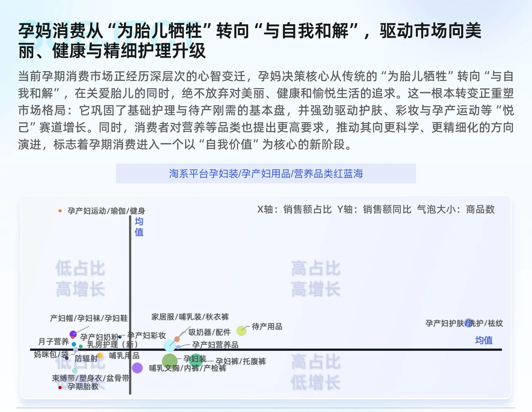The image size is (532, 412).
Task: Click the pale teal dot above 束缚带/塑身衣/盆骨带
Action: click(x=75, y=371)
